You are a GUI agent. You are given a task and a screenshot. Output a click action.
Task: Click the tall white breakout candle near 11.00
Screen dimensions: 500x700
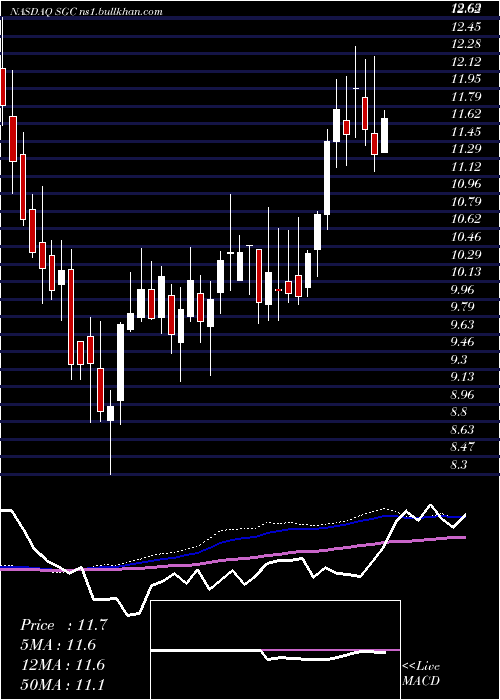[327, 178]
